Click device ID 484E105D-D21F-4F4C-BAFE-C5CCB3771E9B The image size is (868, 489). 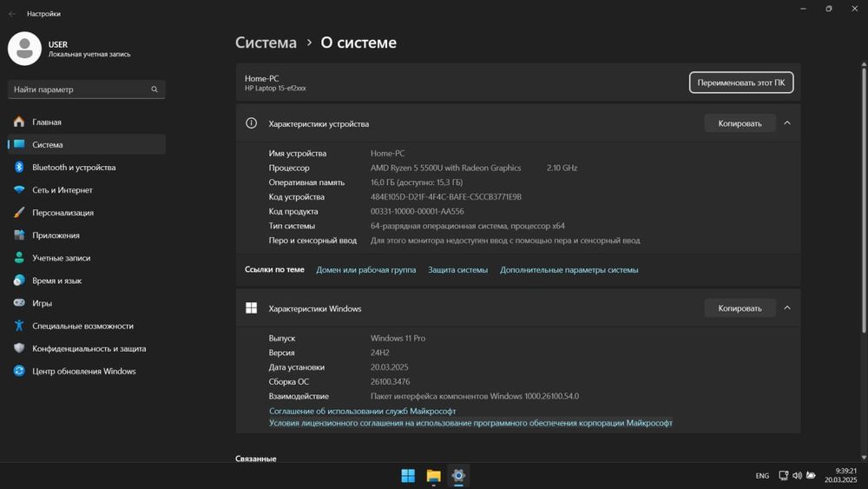[x=446, y=197]
